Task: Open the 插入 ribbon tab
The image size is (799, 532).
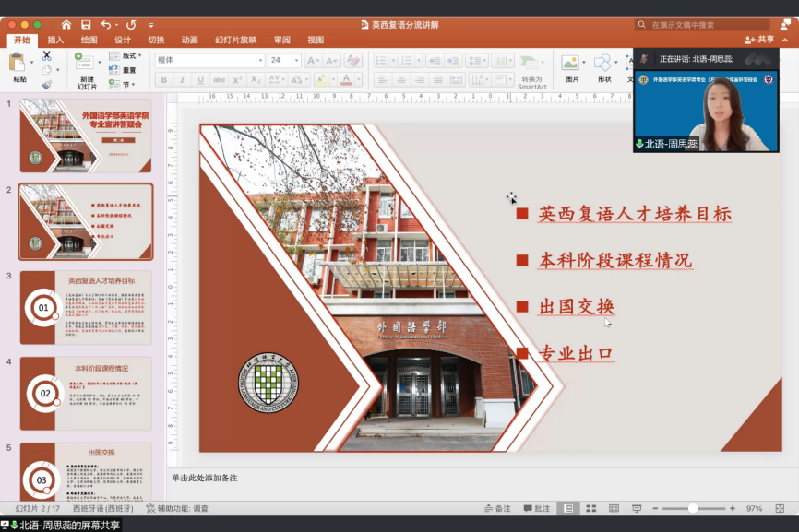Action: [x=55, y=40]
